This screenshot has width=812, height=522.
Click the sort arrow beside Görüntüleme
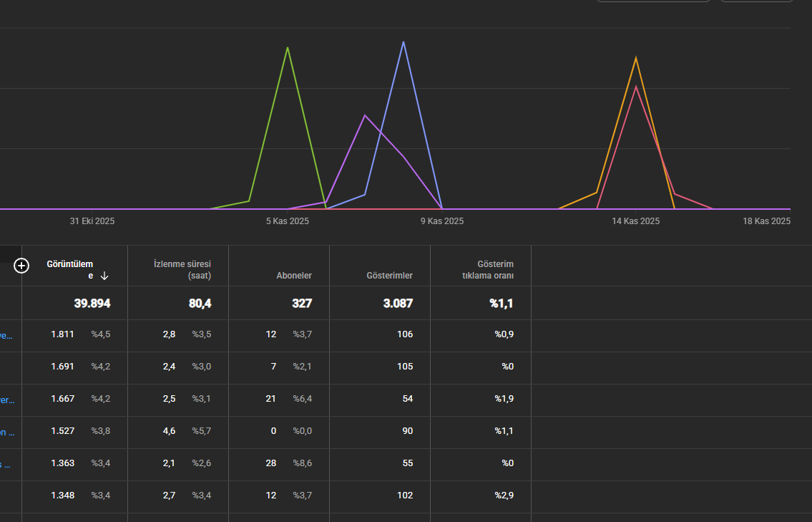tap(104, 276)
